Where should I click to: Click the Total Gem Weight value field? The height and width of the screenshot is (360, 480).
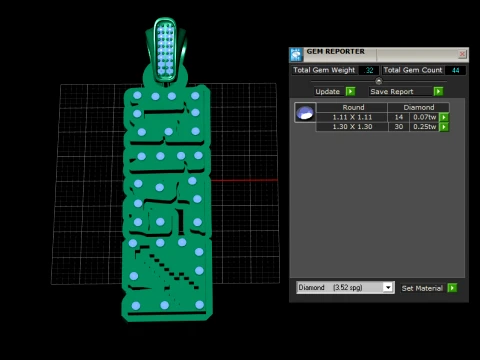[369, 70]
